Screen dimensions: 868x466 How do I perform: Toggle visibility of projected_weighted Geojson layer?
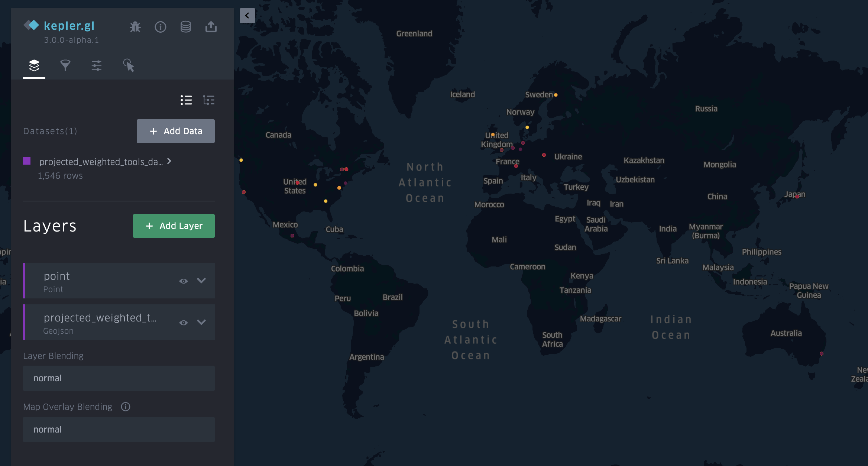tap(184, 323)
